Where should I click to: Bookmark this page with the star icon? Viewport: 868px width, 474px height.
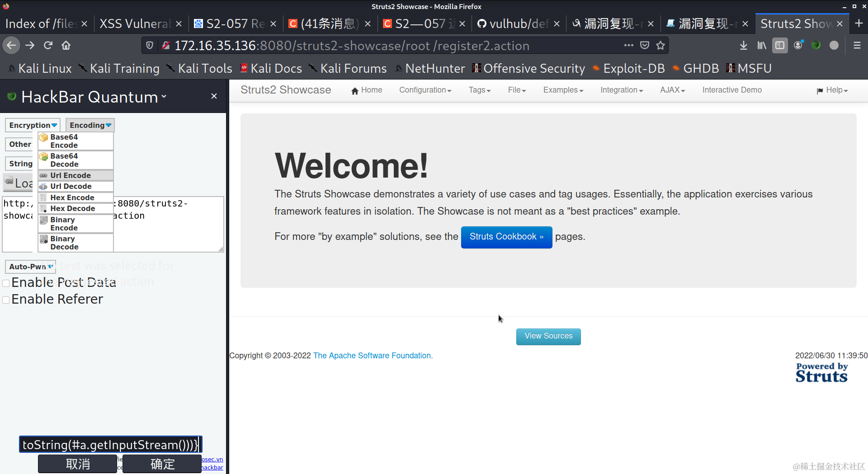click(x=660, y=45)
